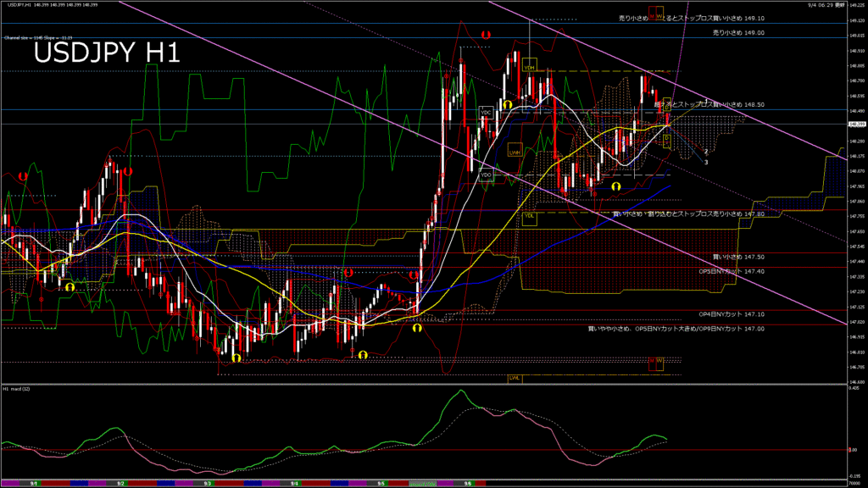Click the YDO label marker

coord(486,175)
